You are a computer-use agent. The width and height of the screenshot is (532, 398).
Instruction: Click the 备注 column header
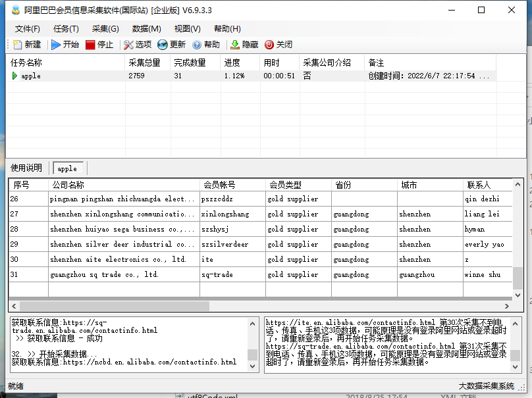pos(430,62)
